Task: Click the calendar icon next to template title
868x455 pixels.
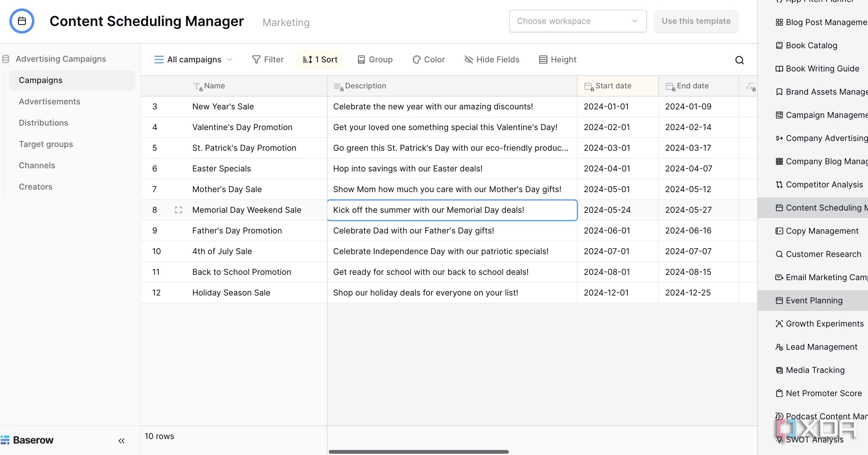Action: (x=22, y=21)
